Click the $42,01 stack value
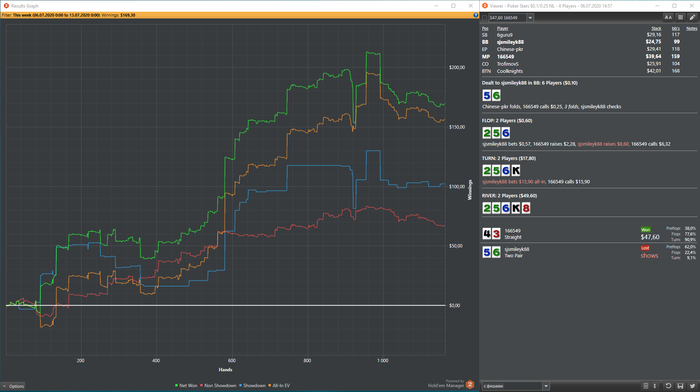 (x=653, y=71)
